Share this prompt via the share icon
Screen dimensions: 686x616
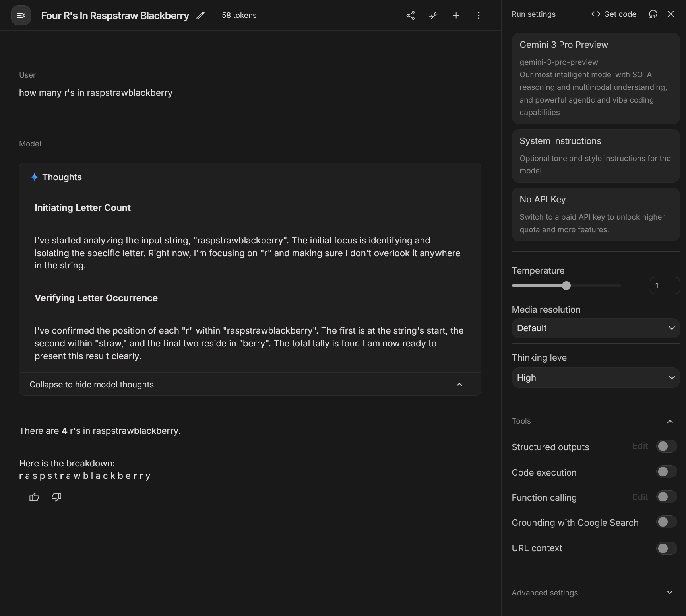pyautogui.click(x=411, y=16)
